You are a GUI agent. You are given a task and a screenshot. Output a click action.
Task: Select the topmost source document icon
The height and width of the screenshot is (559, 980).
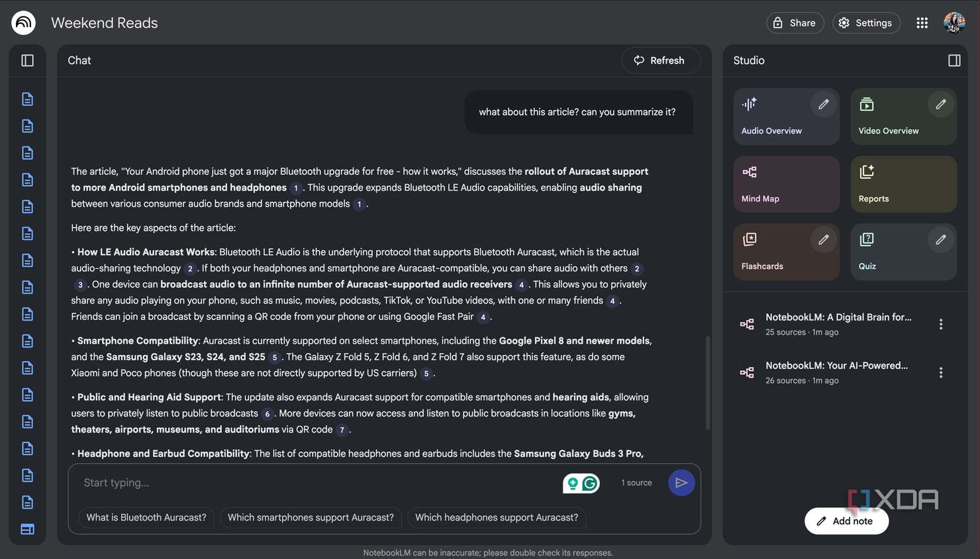coord(27,99)
